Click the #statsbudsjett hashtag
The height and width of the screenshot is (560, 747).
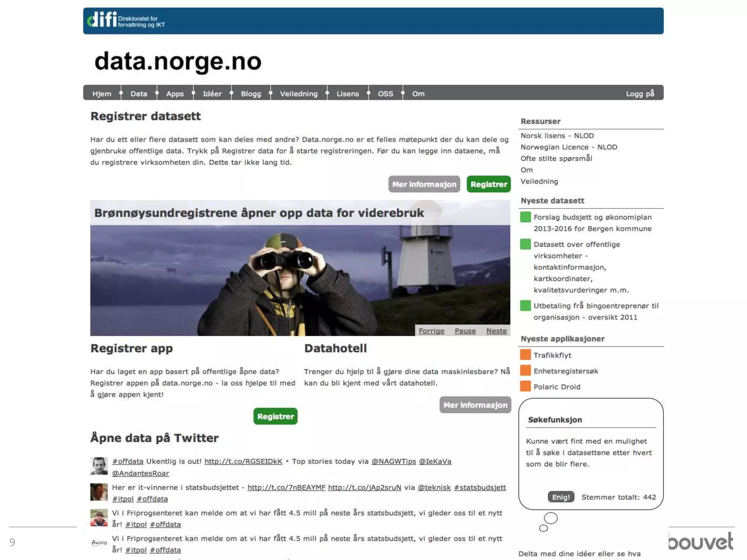tap(480, 487)
